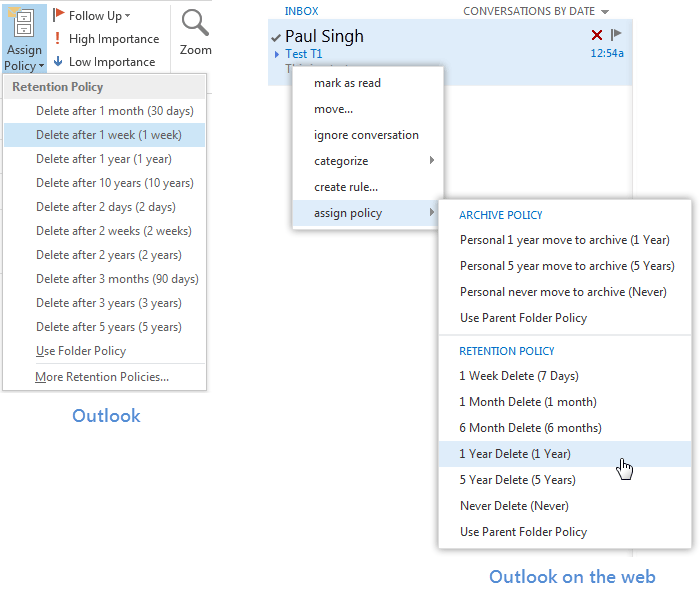Open the Conversations by Date sort dropdown

(605, 11)
